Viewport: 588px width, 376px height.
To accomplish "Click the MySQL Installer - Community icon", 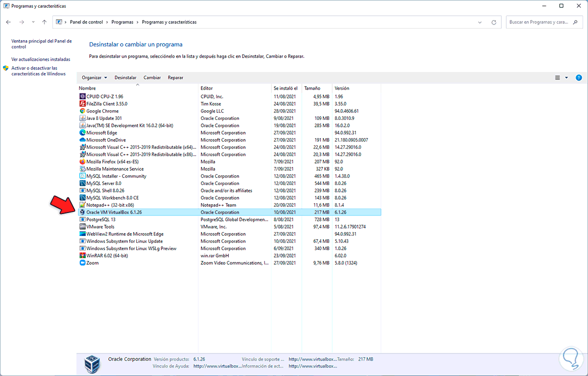I will click(x=82, y=176).
